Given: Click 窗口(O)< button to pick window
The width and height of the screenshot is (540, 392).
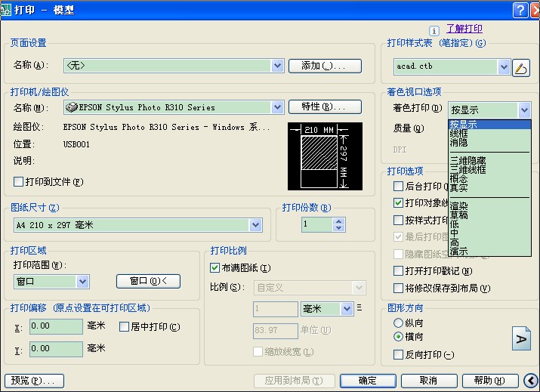Looking at the screenshot, I should [x=148, y=282].
